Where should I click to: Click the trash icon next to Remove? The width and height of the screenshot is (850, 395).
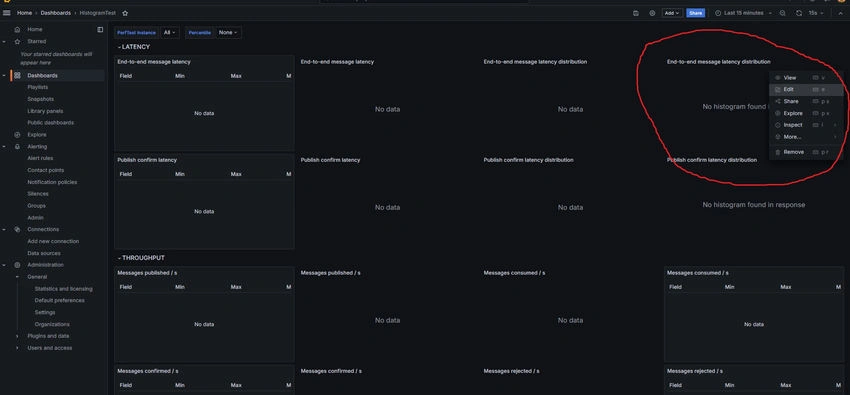pos(778,152)
